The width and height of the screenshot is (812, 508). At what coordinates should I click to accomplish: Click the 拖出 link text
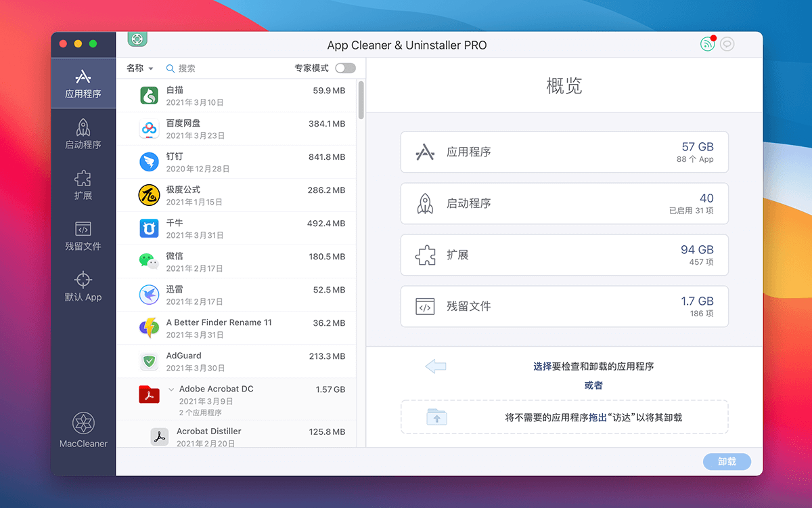pyautogui.click(x=597, y=418)
